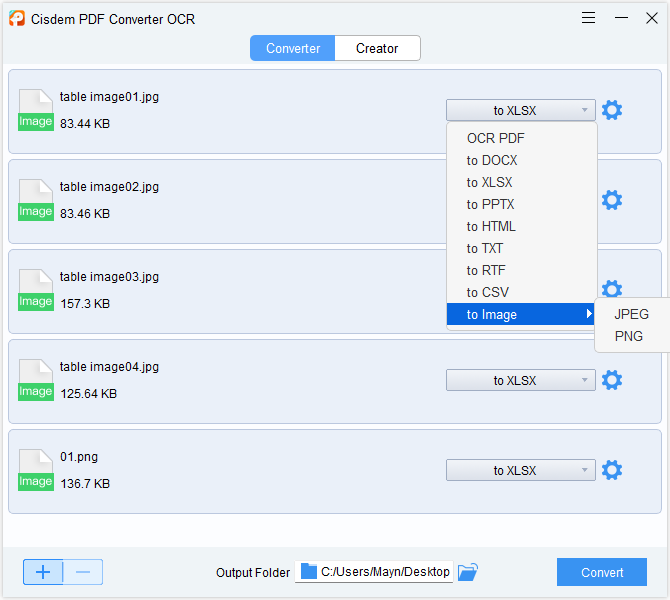Open settings gear for table image01.jpg
This screenshot has height=600, width=670.
(612, 110)
